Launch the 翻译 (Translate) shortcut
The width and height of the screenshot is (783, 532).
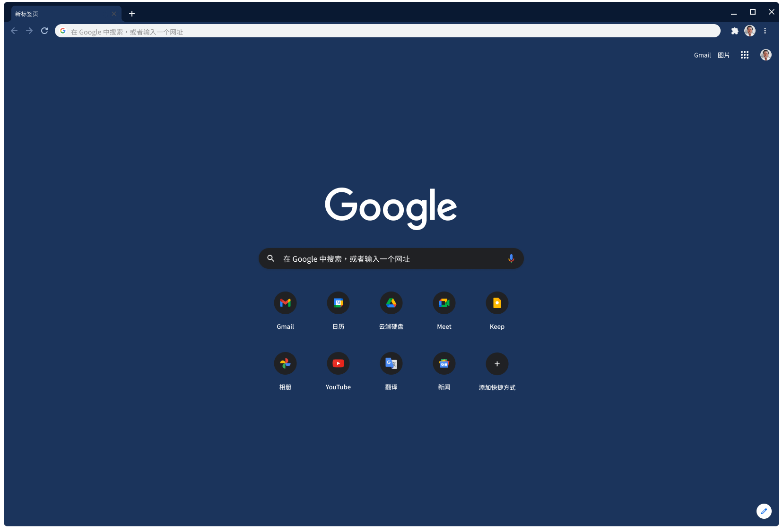click(391, 363)
